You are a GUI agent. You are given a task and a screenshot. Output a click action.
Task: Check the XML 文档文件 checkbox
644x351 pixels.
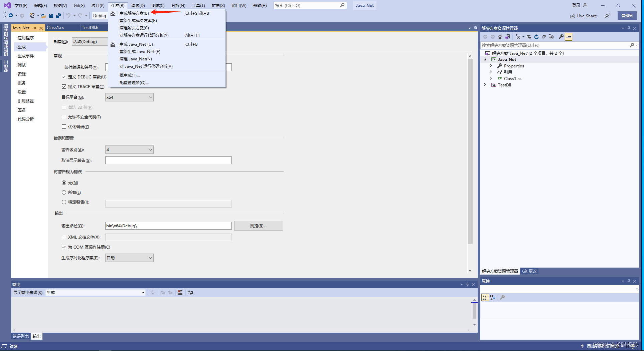tap(64, 237)
